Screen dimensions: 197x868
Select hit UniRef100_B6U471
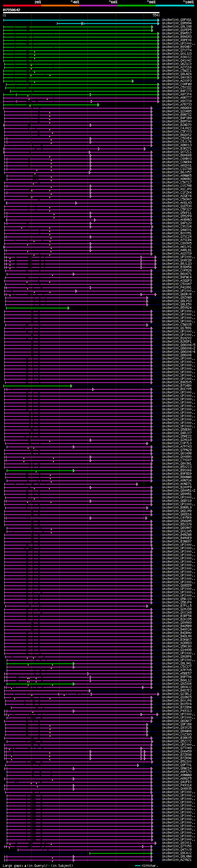point(177,274)
